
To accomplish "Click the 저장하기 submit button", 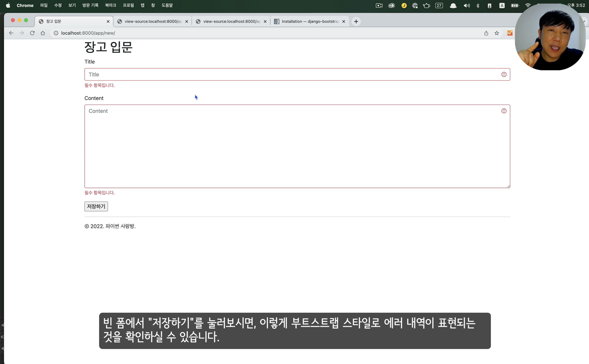I will point(96,206).
